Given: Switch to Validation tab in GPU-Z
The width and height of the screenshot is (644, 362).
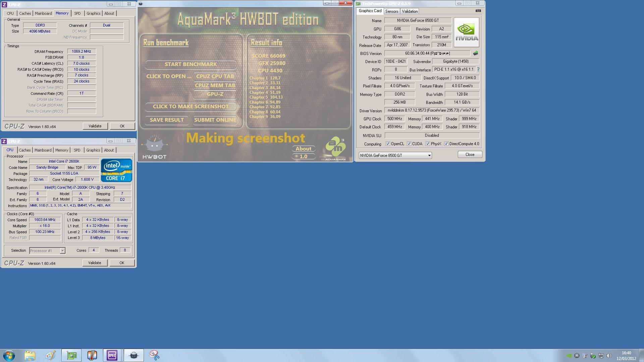Looking at the screenshot, I should tap(410, 11).
